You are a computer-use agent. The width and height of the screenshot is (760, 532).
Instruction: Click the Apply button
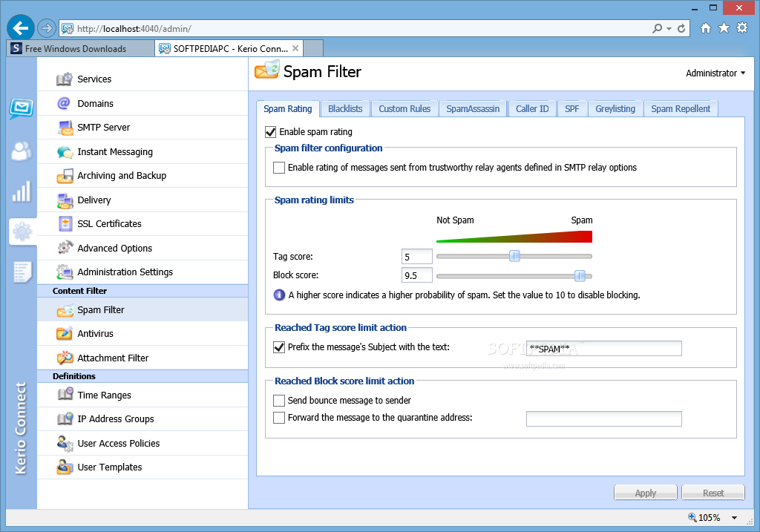tap(645, 493)
